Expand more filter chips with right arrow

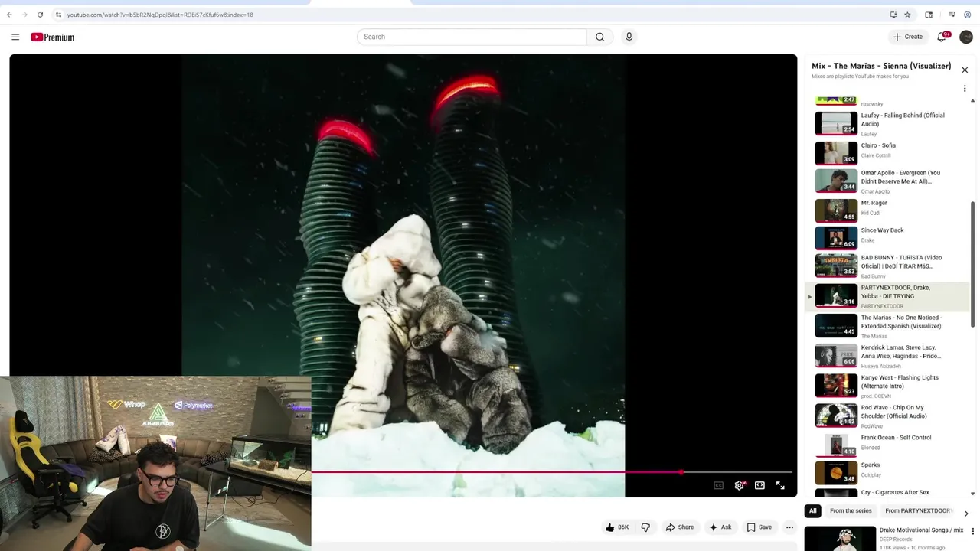point(965,513)
